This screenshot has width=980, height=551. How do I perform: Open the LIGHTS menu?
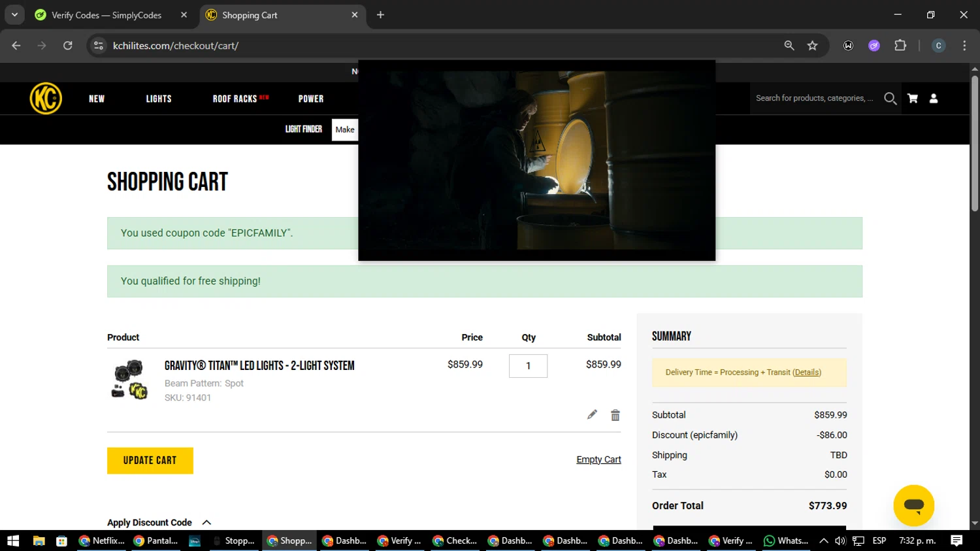point(159,99)
